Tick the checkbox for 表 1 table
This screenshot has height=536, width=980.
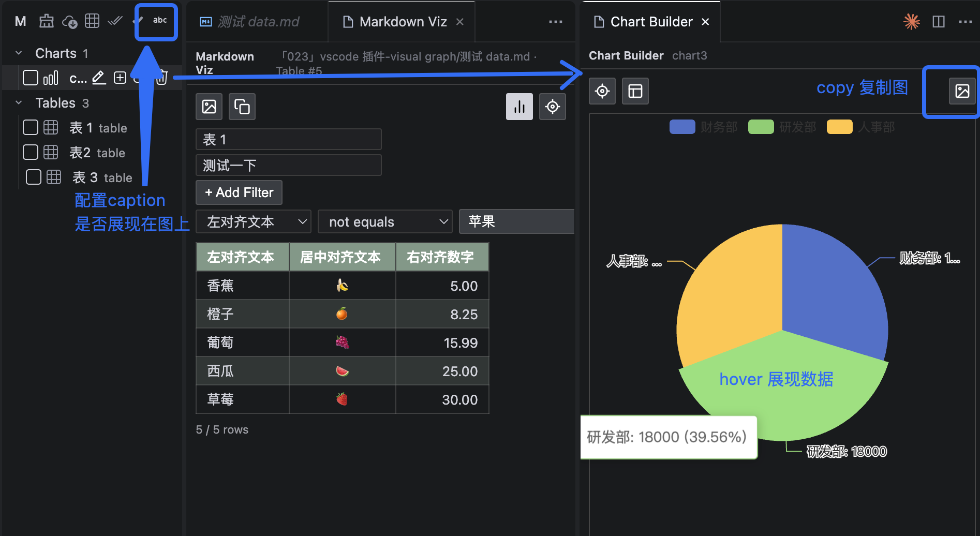point(31,127)
